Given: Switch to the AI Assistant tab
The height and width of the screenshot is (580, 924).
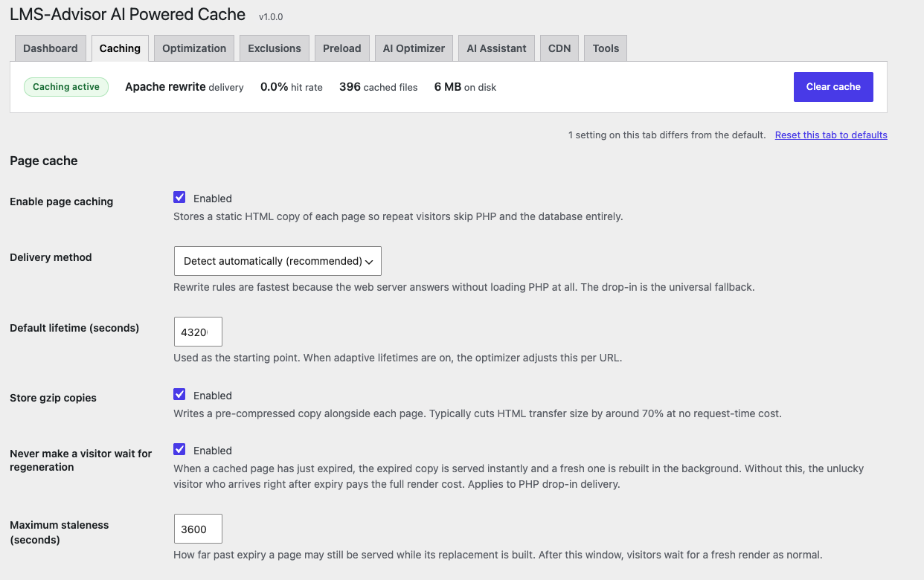Looking at the screenshot, I should [x=496, y=48].
